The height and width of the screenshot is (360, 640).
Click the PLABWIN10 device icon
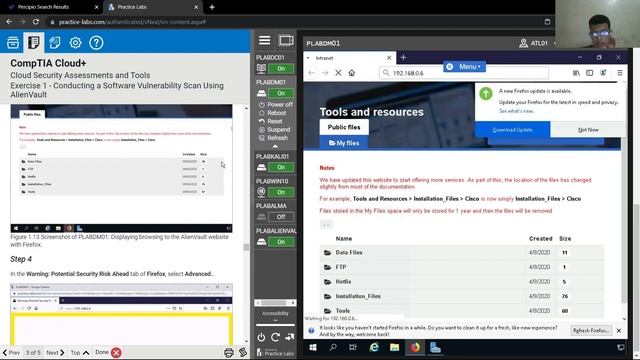tap(261, 192)
